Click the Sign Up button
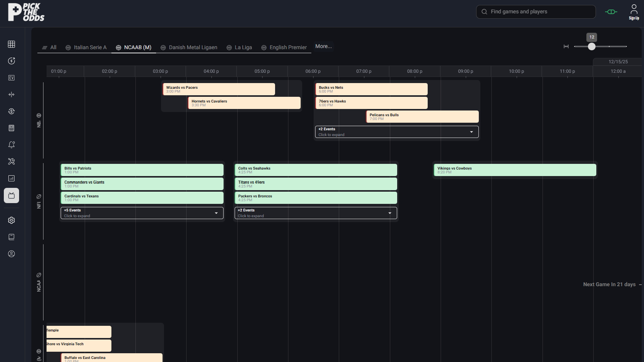Screen dimensions: 644x362 coord(634,12)
